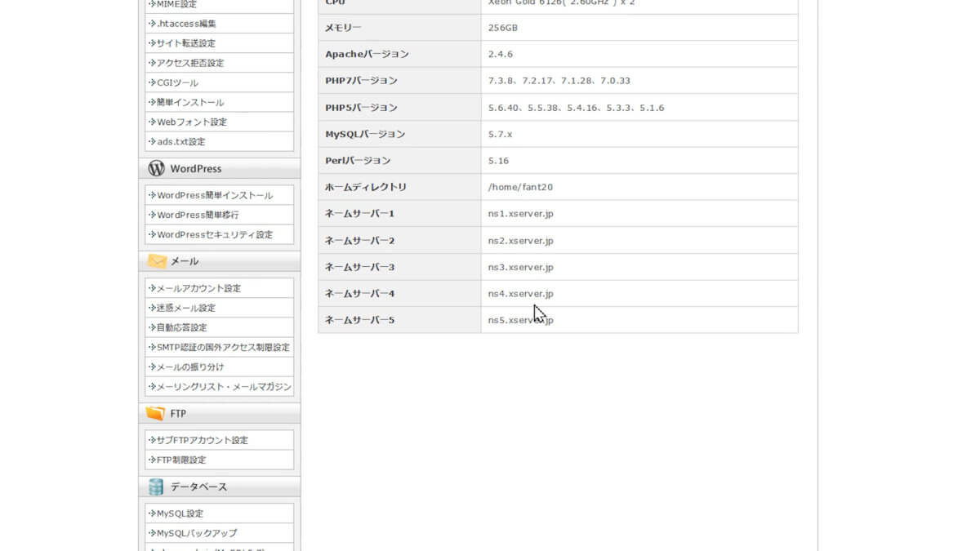980x551 pixels.
Task: Click the WordPress logo icon in sidebar
Action: (157, 168)
